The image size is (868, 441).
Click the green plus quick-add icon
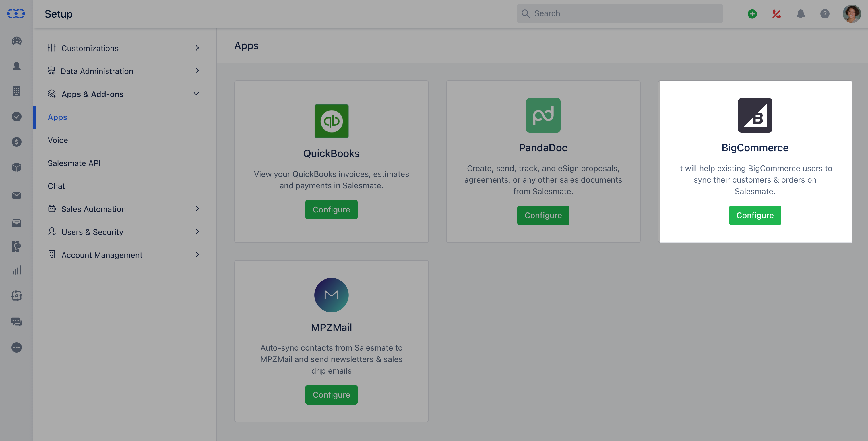752,14
